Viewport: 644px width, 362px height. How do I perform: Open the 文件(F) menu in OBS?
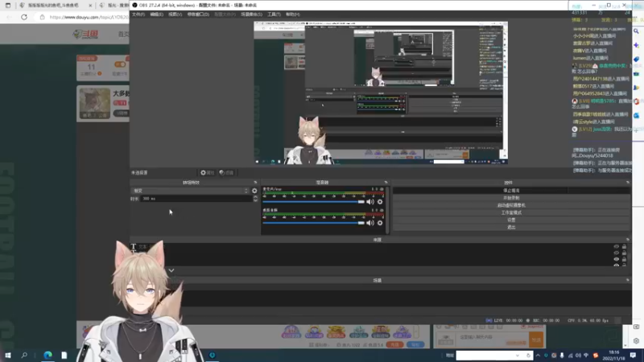click(x=138, y=14)
